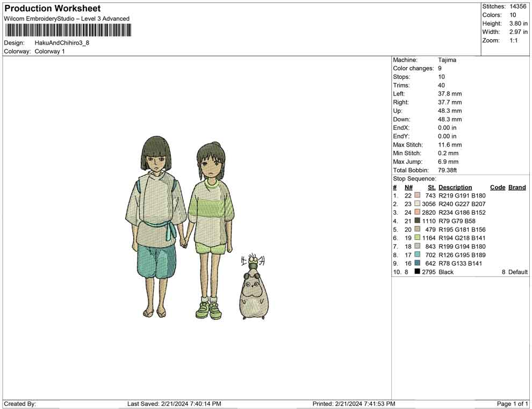Click the R126 G195 B189 color swatch
532x409 pixels.
418,254
